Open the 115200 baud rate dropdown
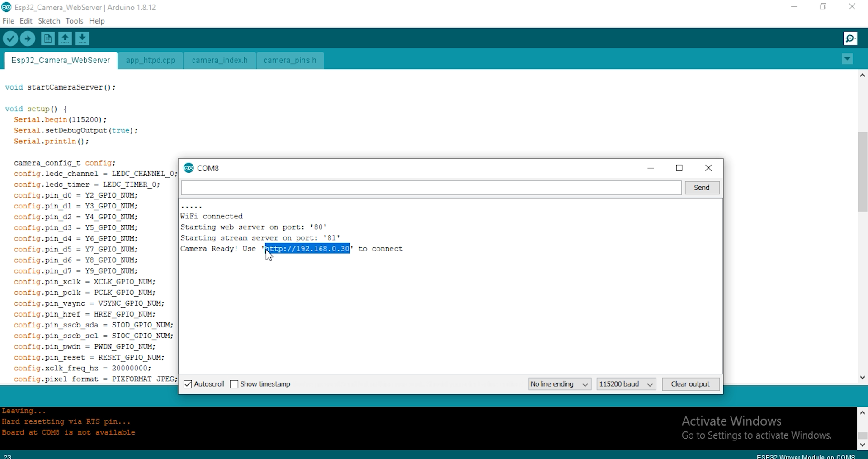This screenshot has height=459, width=868. [626, 384]
